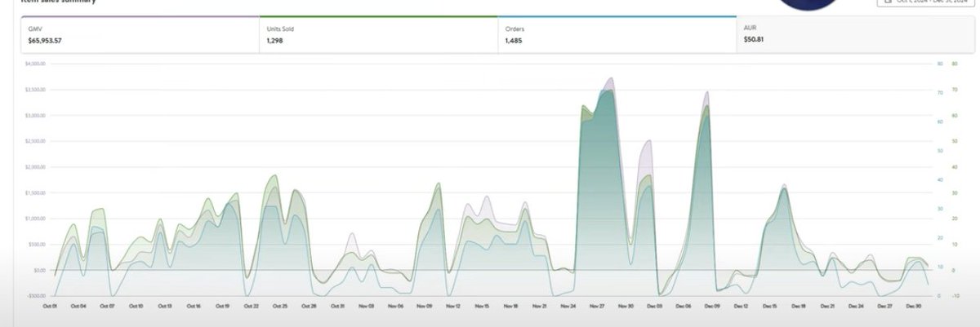
Task: Select the GMV summary tab
Action: coord(140,34)
